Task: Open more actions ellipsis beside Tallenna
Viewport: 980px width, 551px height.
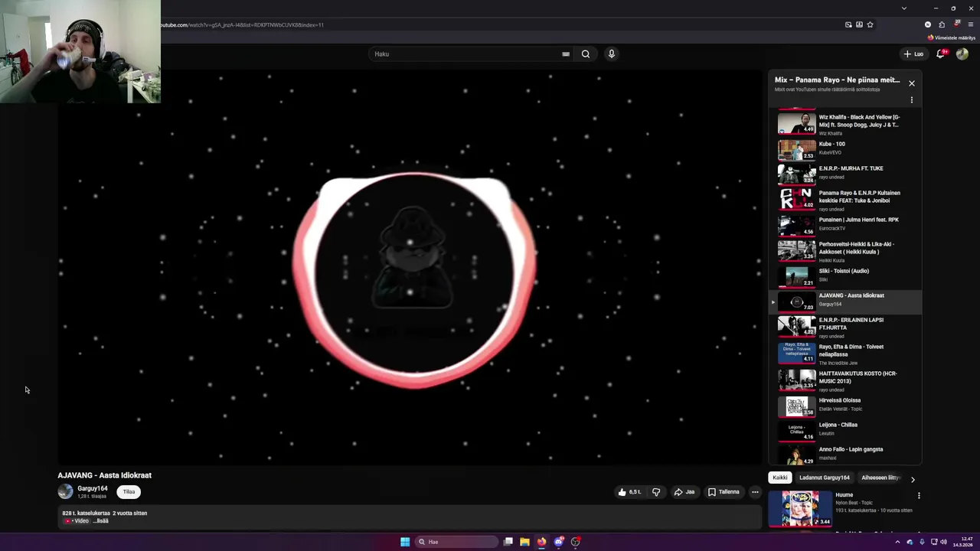Action: (755, 492)
